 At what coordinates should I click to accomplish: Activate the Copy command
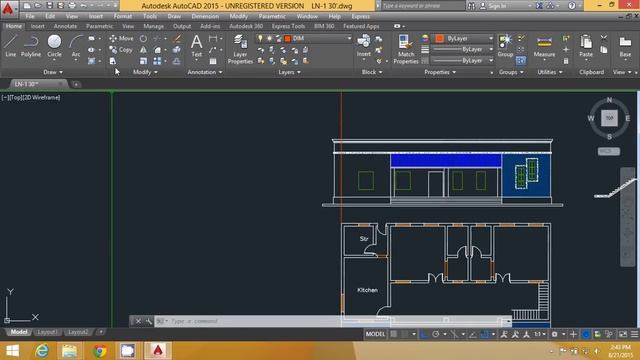tap(121, 50)
